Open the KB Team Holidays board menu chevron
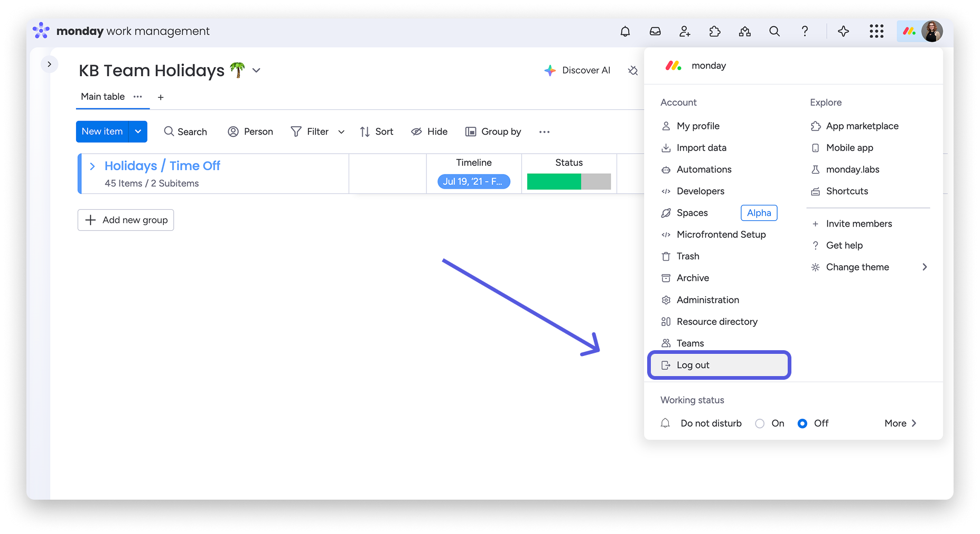 point(256,70)
